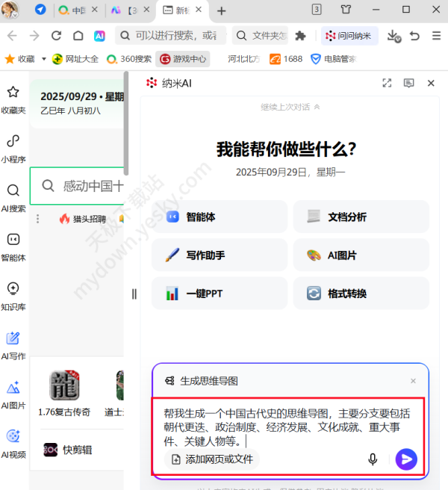
Task: Expand 继续上次对话 at panel top
Action: tap(290, 107)
